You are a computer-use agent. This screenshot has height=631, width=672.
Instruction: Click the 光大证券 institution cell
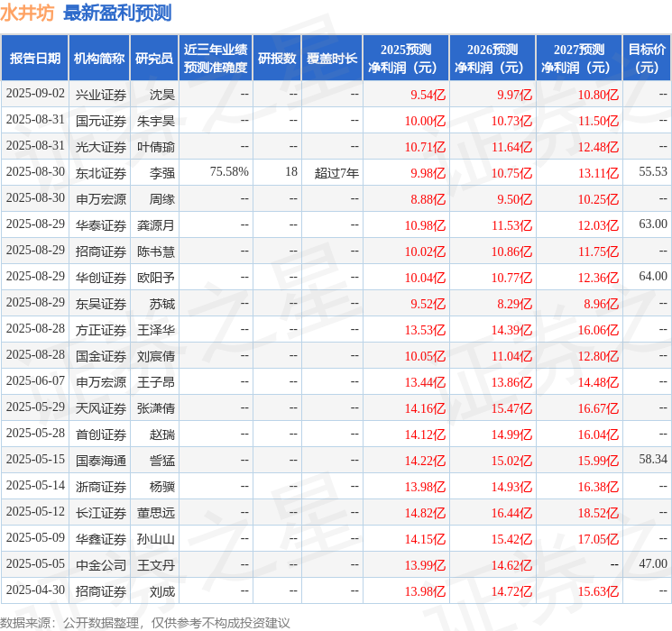(x=101, y=147)
